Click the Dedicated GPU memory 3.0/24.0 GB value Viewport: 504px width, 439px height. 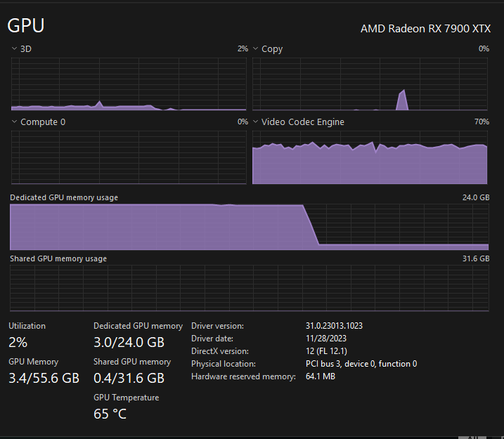tap(129, 342)
